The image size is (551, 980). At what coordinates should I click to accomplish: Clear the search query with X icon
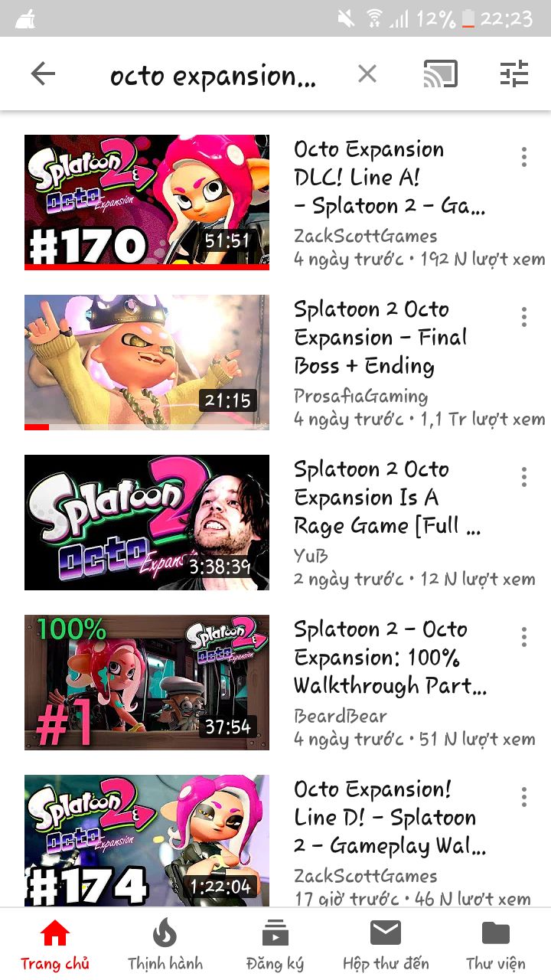coord(367,74)
